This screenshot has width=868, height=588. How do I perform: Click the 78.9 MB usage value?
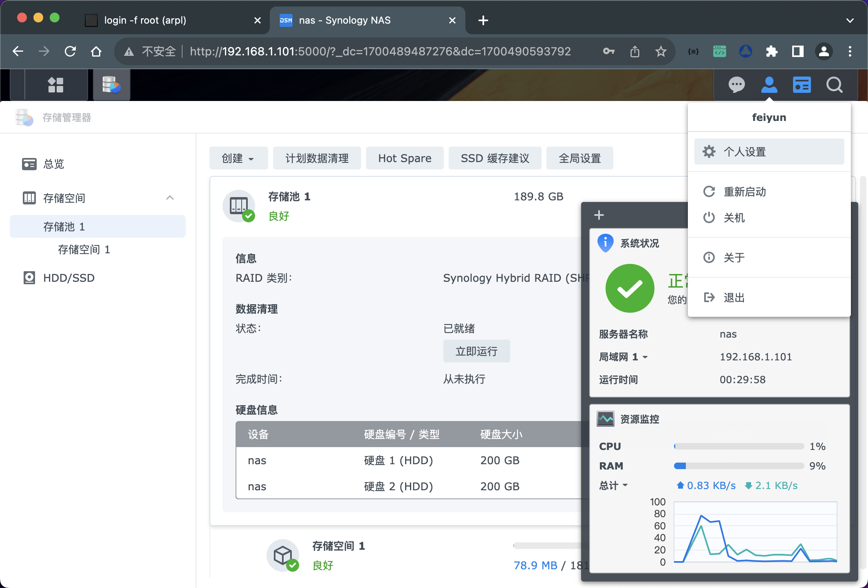[x=535, y=565]
